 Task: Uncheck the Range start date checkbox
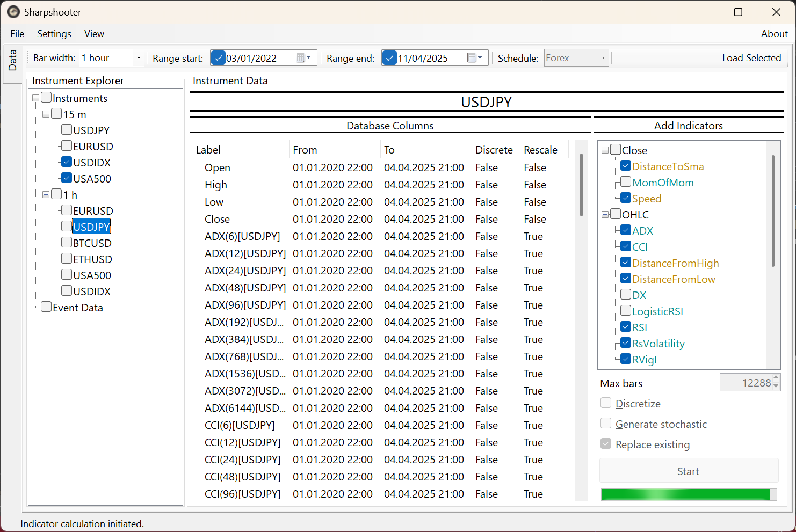point(218,58)
